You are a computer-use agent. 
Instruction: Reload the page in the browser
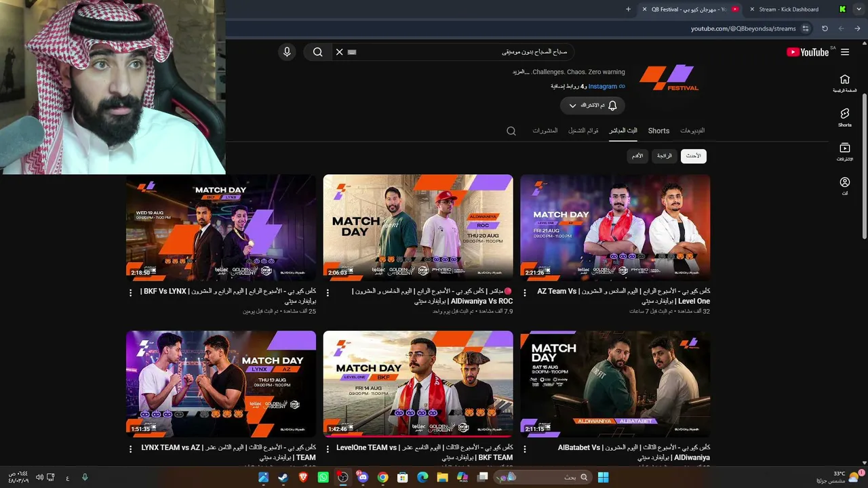coord(825,28)
